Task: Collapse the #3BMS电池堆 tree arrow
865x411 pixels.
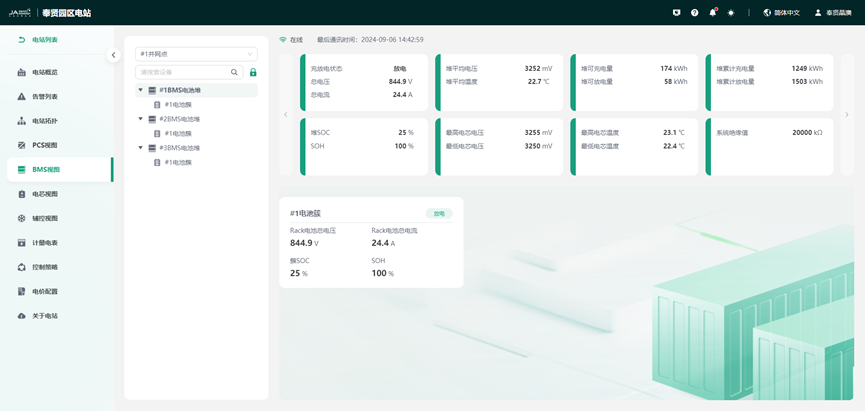Action: coord(141,148)
